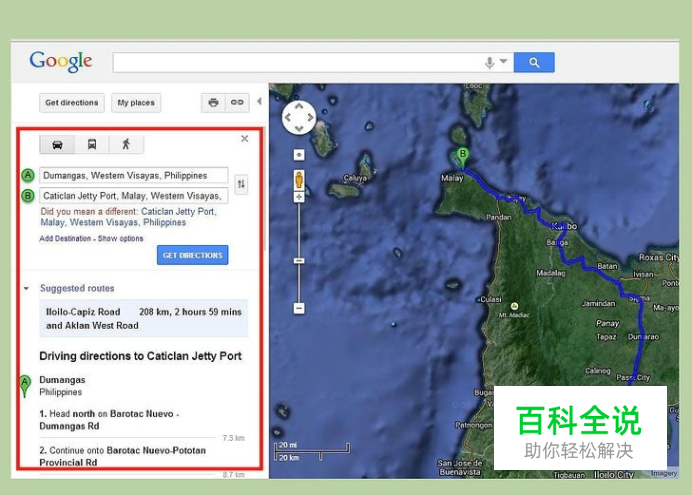Click the Iloilo City map label

click(x=614, y=474)
